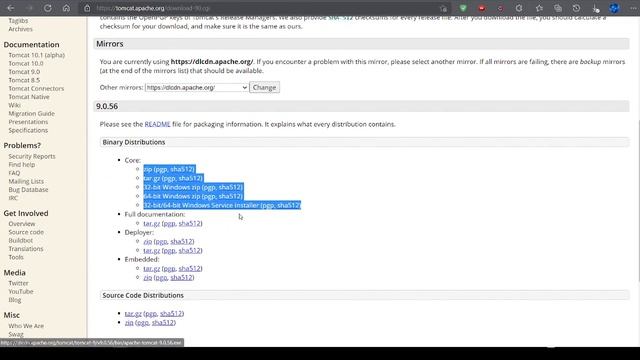Open the Tools sidebar link

coord(16,257)
